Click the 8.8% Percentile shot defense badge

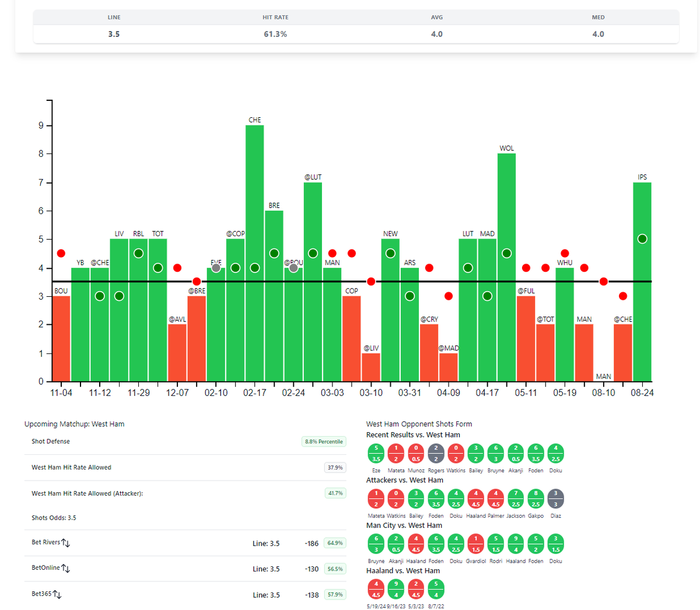tap(324, 441)
